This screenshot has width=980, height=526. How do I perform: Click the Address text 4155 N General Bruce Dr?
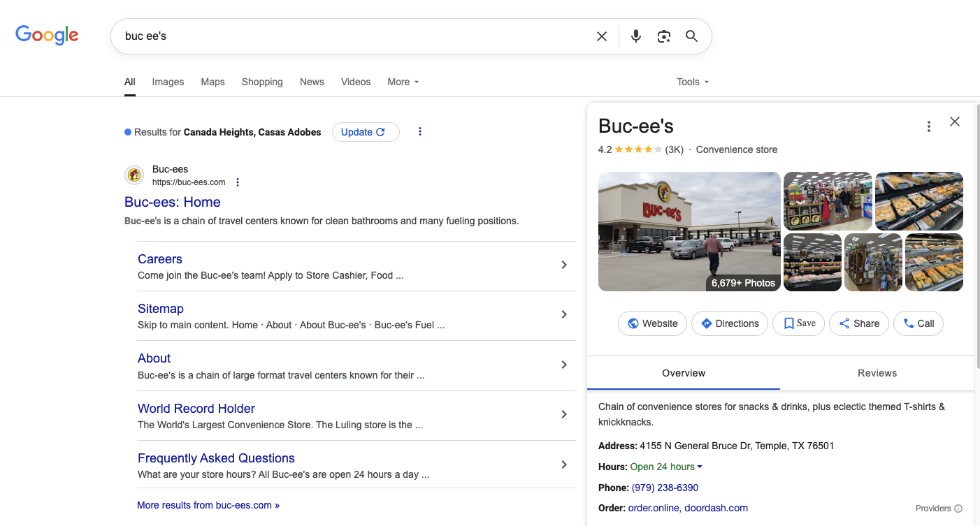[x=737, y=446]
